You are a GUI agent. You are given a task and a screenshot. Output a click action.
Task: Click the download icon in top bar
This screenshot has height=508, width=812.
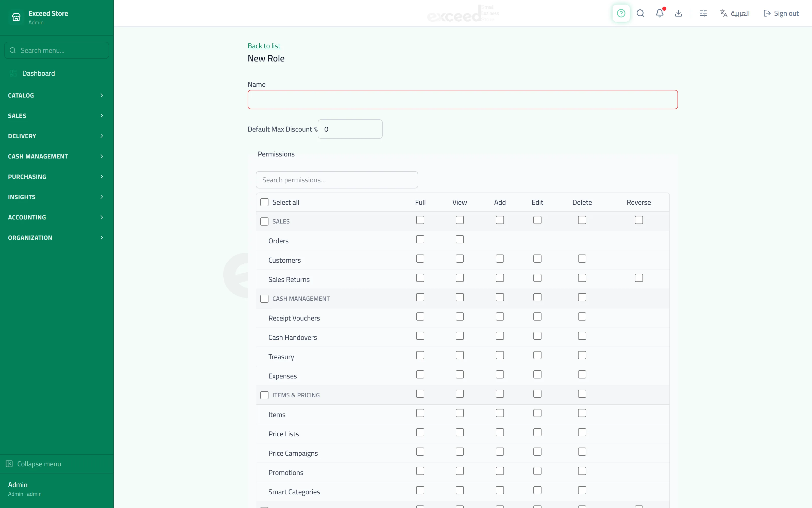[679, 13]
